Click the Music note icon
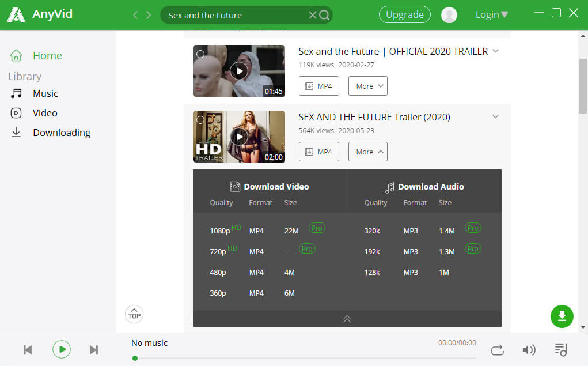The height and width of the screenshot is (366, 588). click(16, 93)
